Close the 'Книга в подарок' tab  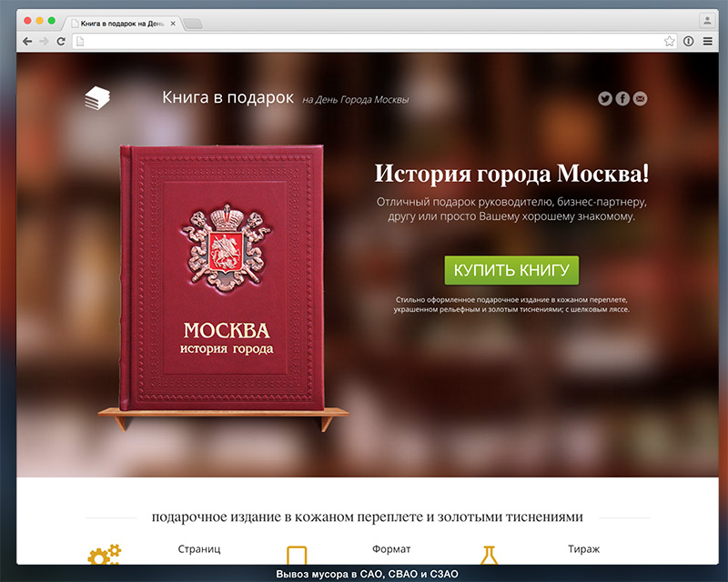173,22
